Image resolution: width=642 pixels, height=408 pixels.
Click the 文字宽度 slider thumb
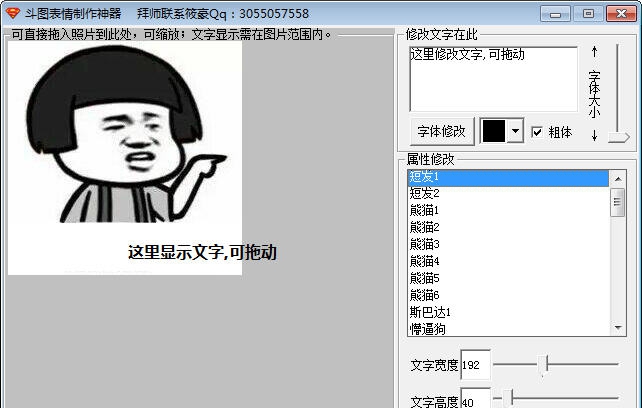tap(543, 364)
